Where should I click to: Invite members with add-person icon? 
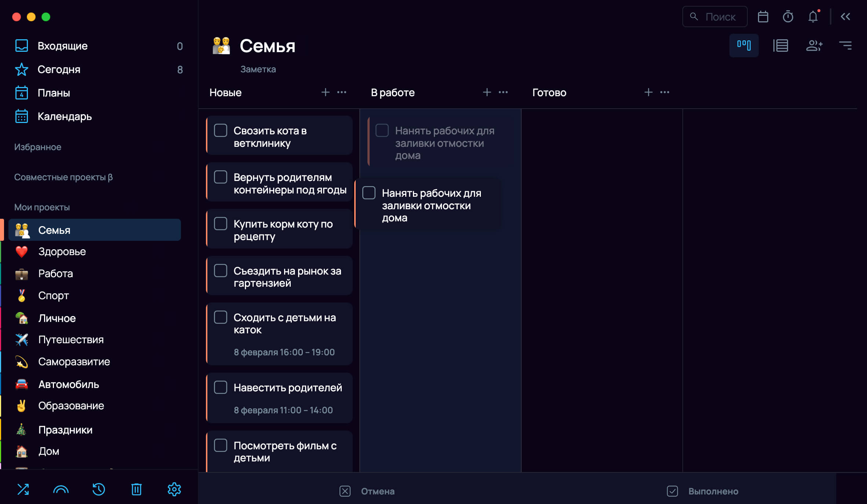(x=814, y=46)
